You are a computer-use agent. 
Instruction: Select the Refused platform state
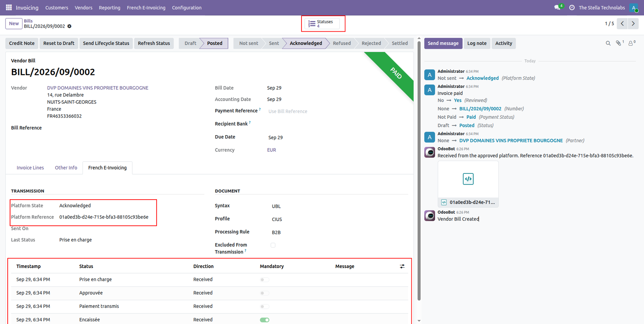click(x=342, y=43)
